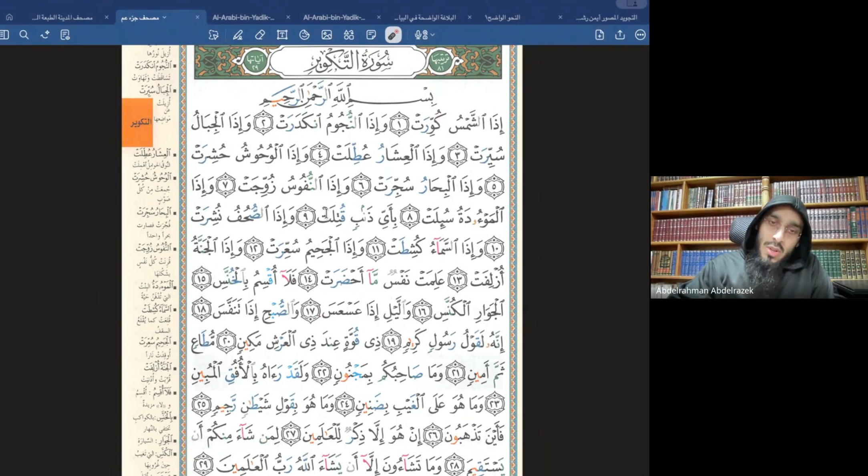
Task: Click verse marker ٢٢ on the page
Action: pyautogui.click(x=321, y=373)
